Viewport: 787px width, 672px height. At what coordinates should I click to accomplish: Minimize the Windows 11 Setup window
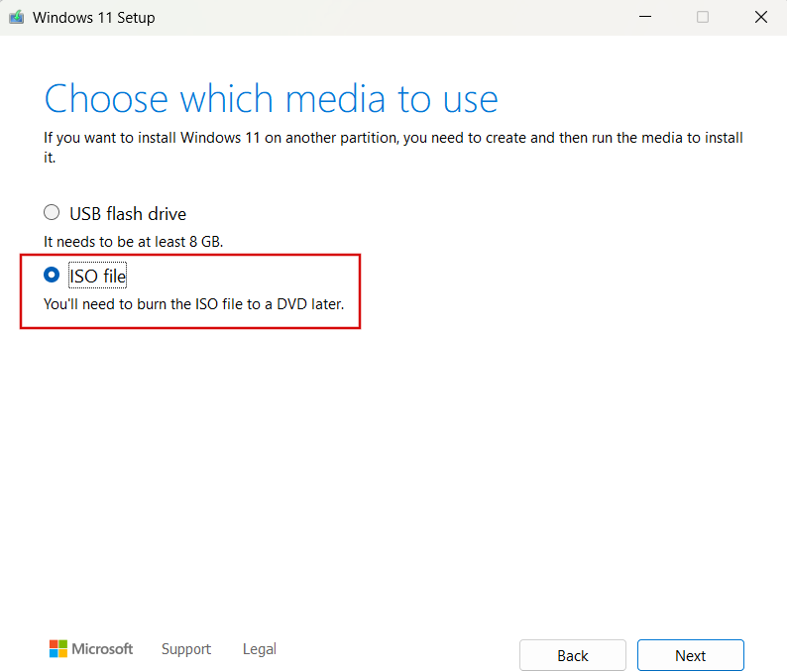point(645,17)
